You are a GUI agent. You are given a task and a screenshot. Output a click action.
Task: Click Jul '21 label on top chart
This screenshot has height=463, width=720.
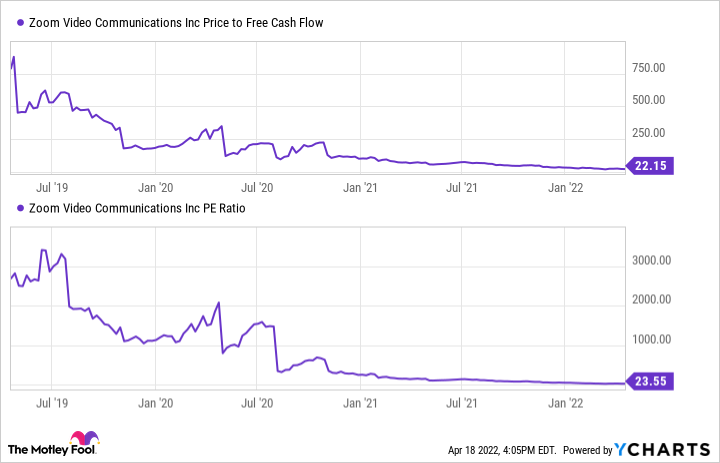pyautogui.click(x=461, y=186)
